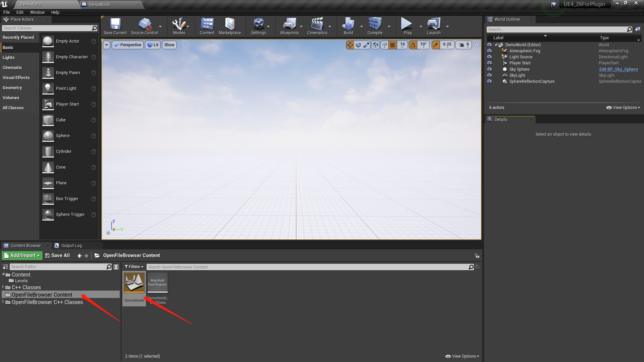Click the Add/Import button
Image resolution: width=644 pixels, height=362 pixels.
(x=22, y=255)
